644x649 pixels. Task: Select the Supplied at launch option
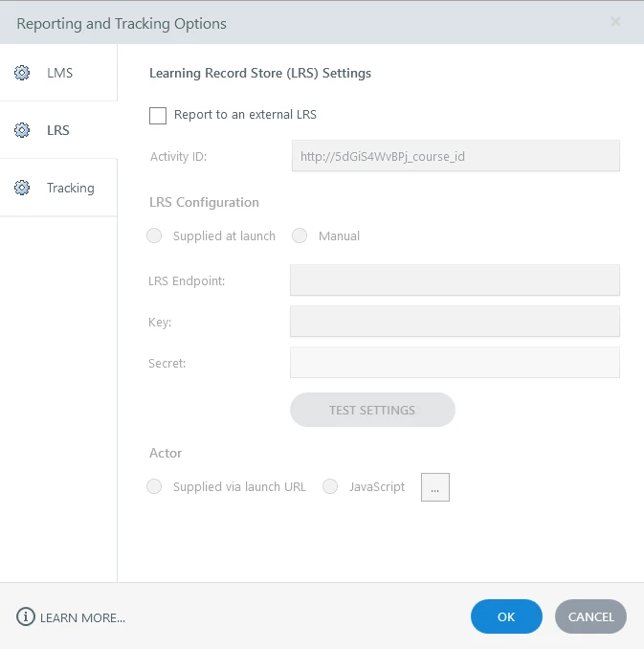click(x=154, y=235)
